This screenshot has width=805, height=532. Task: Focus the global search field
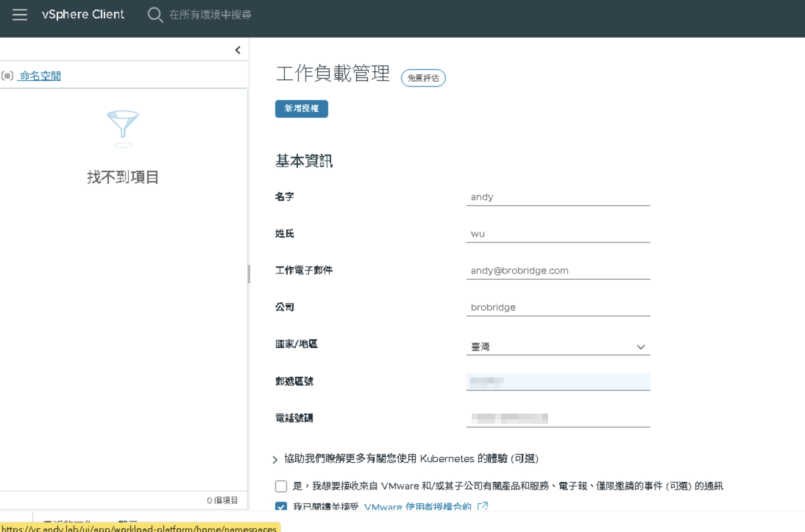pos(210,15)
